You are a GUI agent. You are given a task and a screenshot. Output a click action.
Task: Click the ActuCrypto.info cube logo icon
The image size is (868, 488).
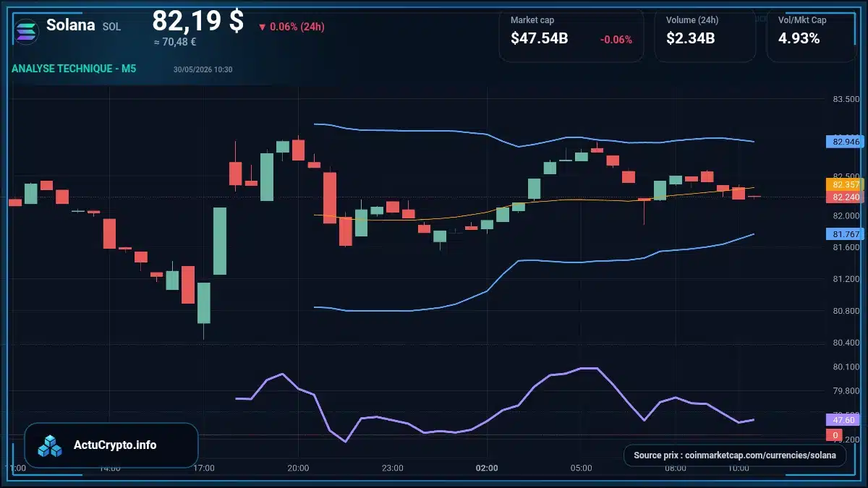(x=51, y=445)
